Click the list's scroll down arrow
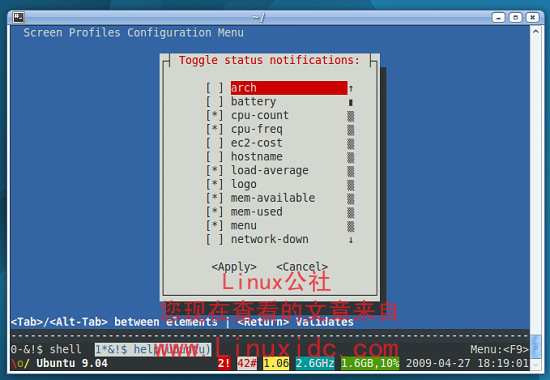Screen dimensions: 550x380 pyautogui.click(x=351, y=240)
